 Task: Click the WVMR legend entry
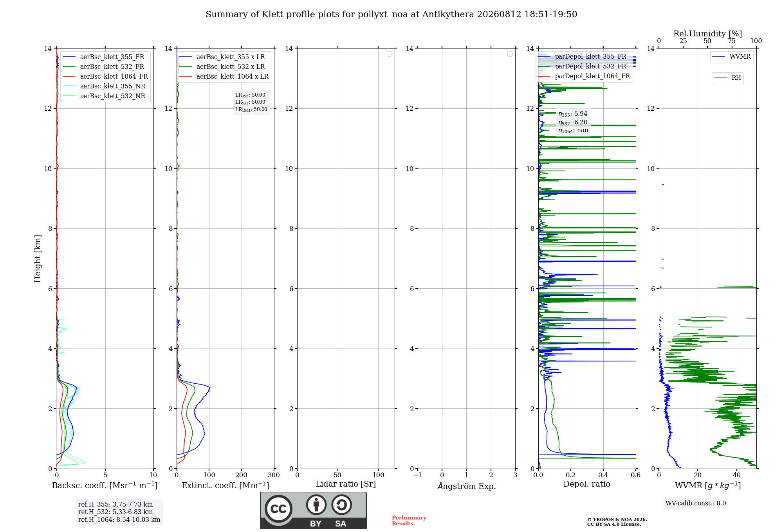pos(732,57)
